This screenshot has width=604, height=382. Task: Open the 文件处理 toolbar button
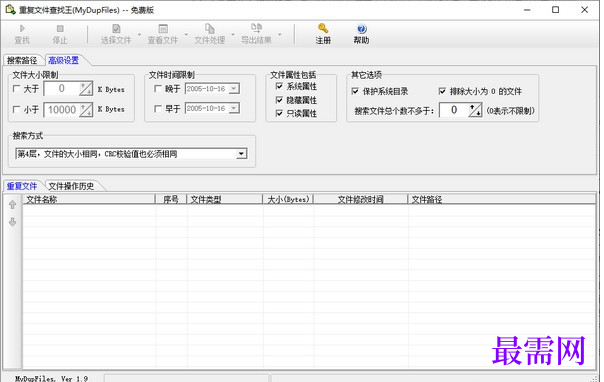pyautogui.click(x=210, y=34)
